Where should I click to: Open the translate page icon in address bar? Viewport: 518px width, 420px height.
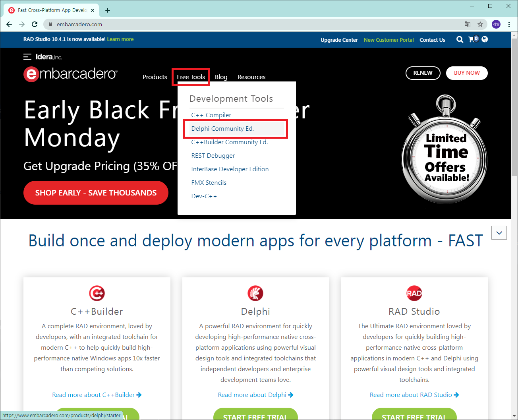[x=468, y=24]
